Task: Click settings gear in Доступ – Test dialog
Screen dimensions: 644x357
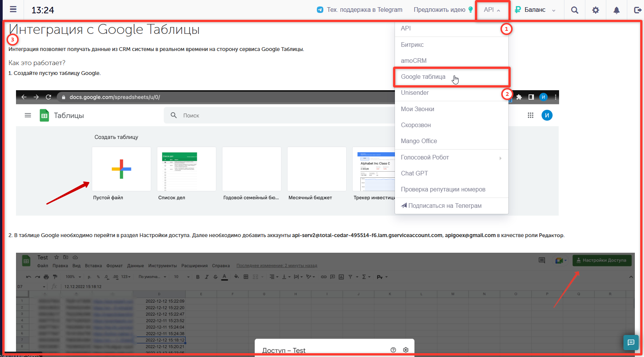Action: [406, 350]
